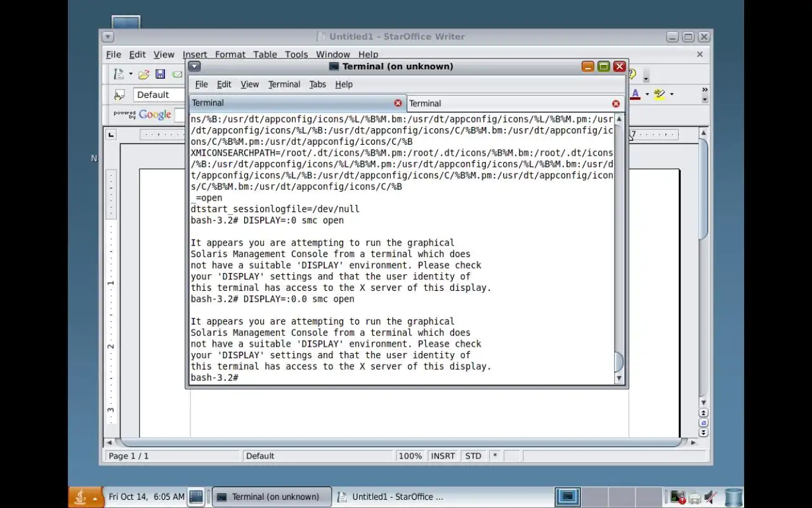Open the Default paragraph style combo box

[x=159, y=95]
